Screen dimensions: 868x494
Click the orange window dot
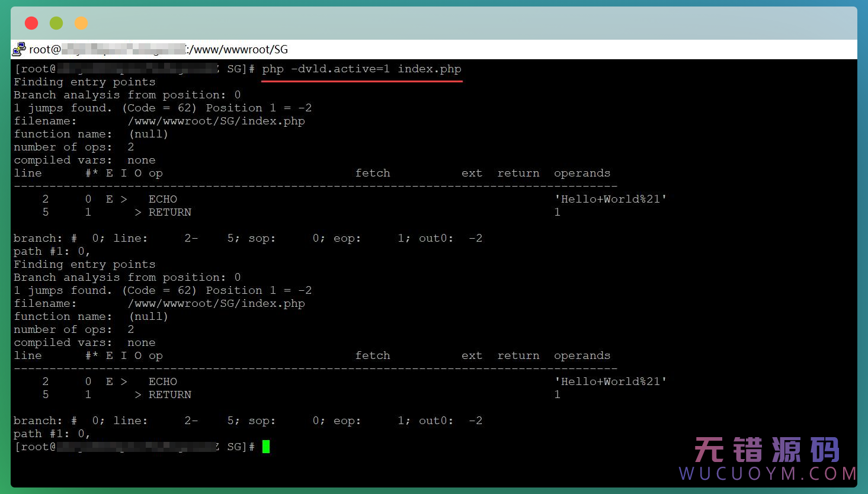pyautogui.click(x=81, y=23)
